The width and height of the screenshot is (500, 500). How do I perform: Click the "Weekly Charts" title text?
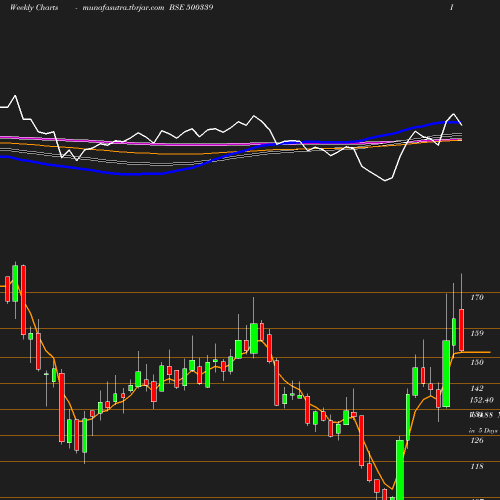point(34,7)
